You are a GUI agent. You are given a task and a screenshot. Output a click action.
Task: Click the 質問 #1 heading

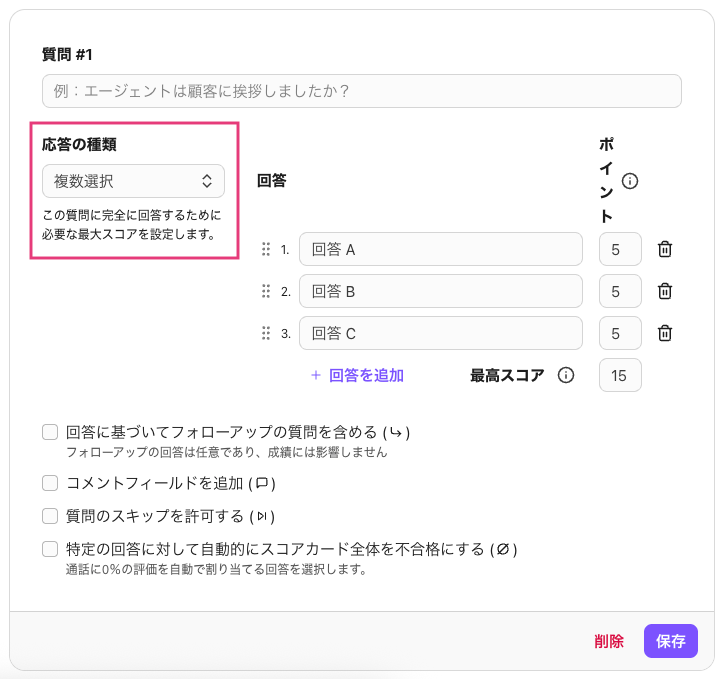pos(67,54)
